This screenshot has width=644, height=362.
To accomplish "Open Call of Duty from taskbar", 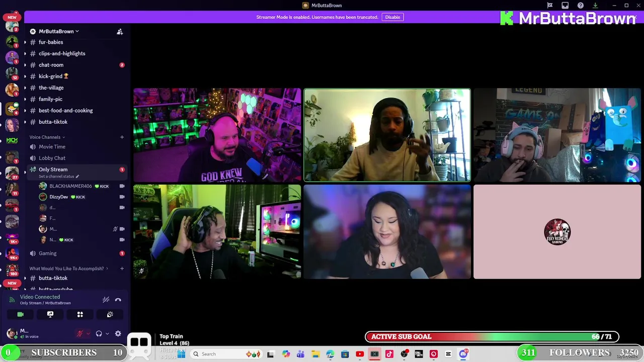I will [419, 354].
